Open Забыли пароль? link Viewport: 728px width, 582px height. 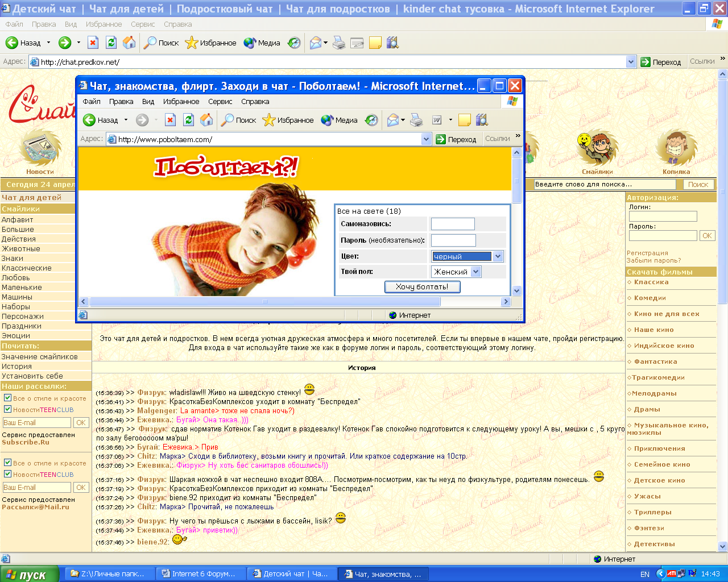pos(653,260)
